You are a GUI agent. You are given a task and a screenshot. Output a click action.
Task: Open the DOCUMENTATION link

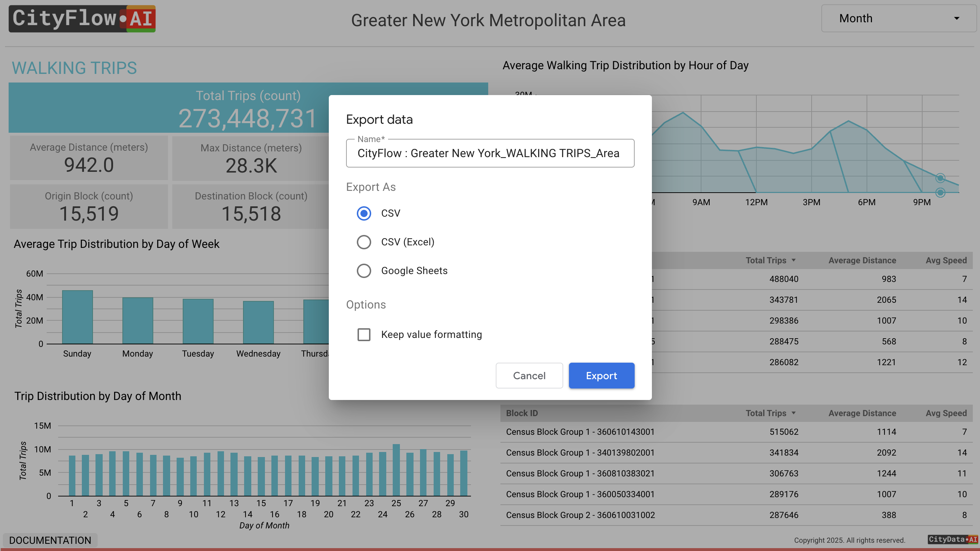point(50,540)
